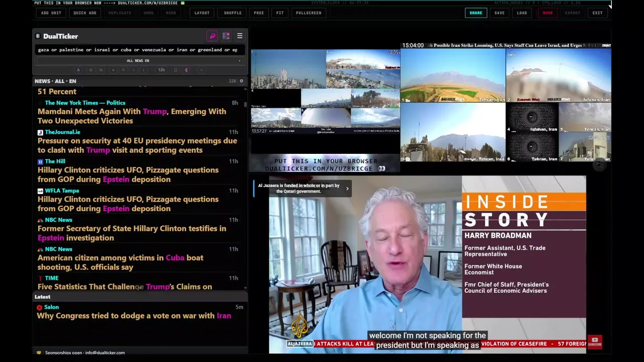Screen dimensions: 644x362
Task: Click 'TheJournal.ie' source label
Action: click(62, 132)
